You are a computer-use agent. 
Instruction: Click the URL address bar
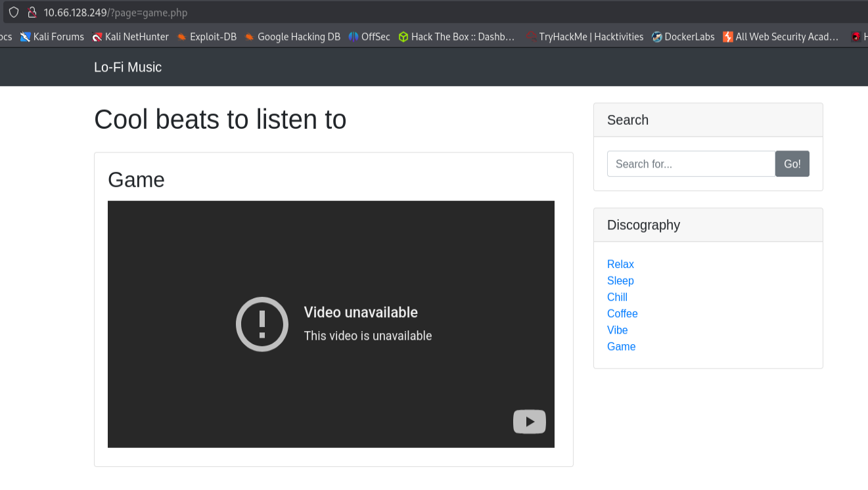click(434, 12)
